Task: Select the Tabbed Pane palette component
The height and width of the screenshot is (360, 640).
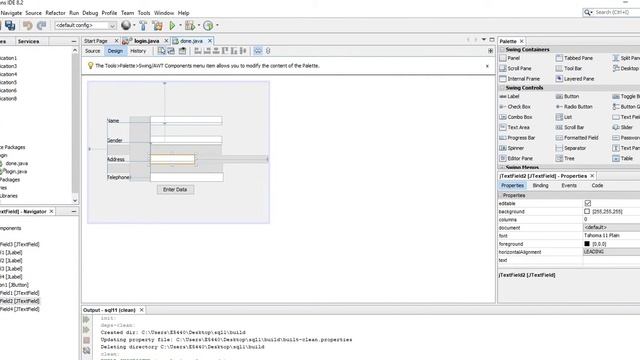Action: (x=574, y=58)
